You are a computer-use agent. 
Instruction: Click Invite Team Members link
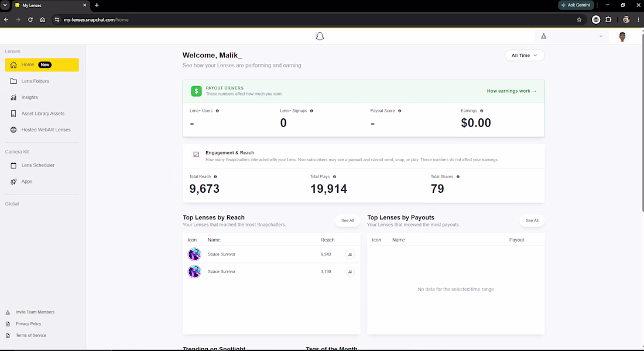pyautogui.click(x=35, y=312)
